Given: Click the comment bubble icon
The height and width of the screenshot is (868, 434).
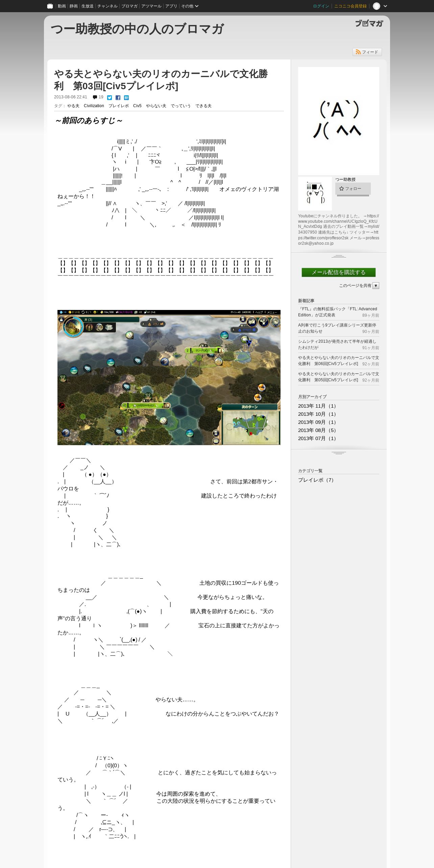Looking at the screenshot, I should (x=95, y=97).
